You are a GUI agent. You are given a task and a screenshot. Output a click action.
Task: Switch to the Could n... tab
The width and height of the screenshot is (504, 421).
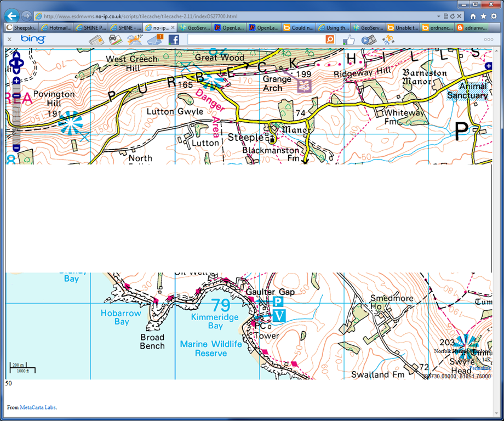click(299, 27)
